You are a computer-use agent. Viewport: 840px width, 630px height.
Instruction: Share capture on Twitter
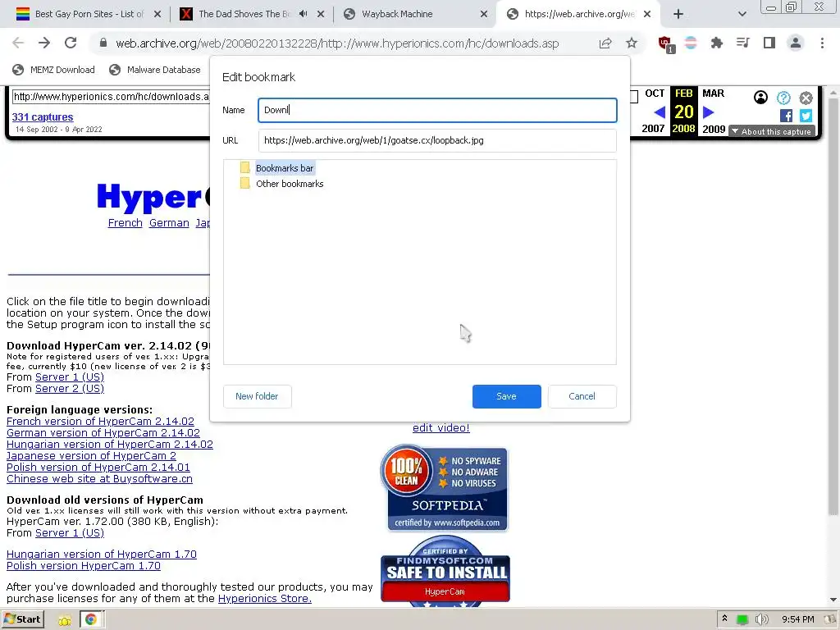(x=806, y=115)
